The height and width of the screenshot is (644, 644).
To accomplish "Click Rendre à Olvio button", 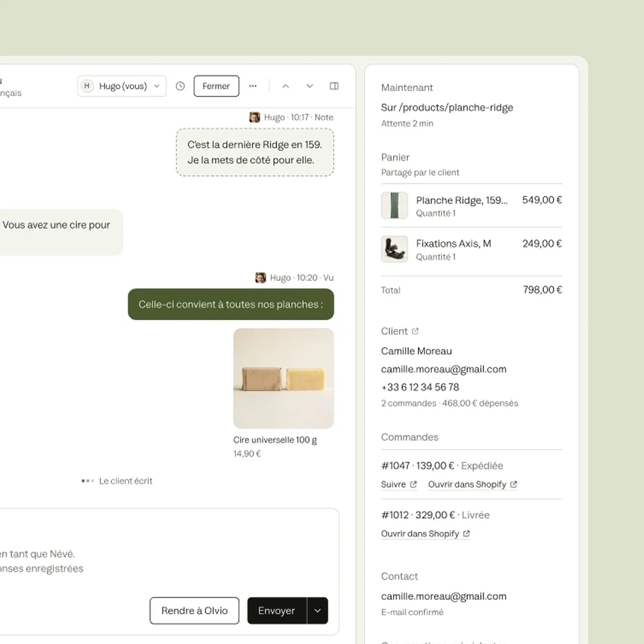I will (x=194, y=611).
